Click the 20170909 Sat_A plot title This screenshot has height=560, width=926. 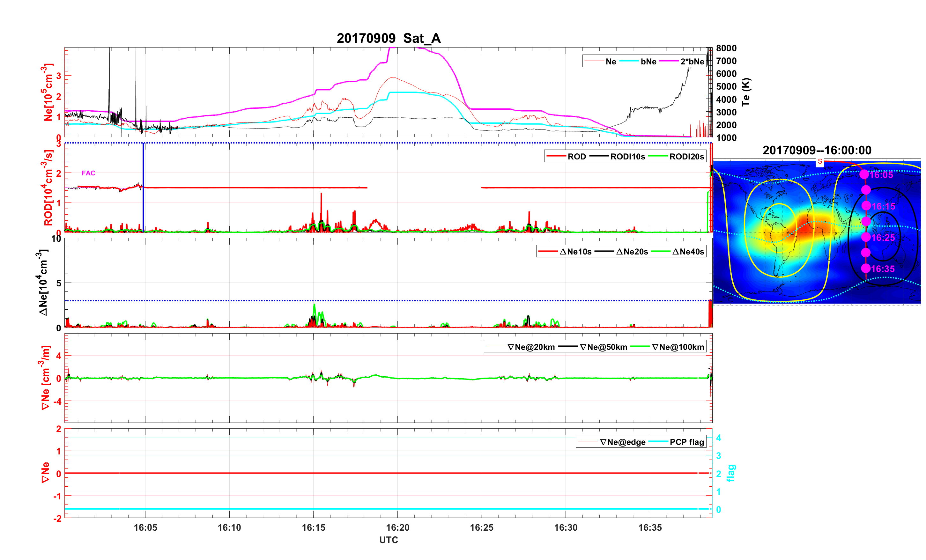[388, 38]
